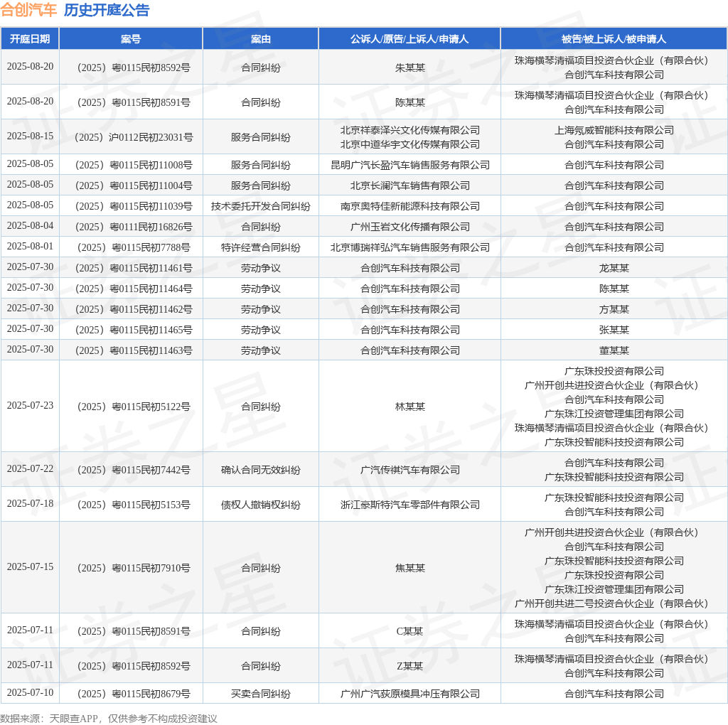Select the 案号 column header

pos(131,39)
